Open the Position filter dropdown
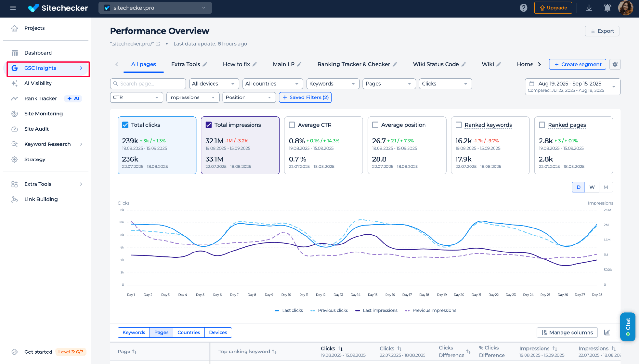This screenshot has width=639, height=364. (x=249, y=97)
